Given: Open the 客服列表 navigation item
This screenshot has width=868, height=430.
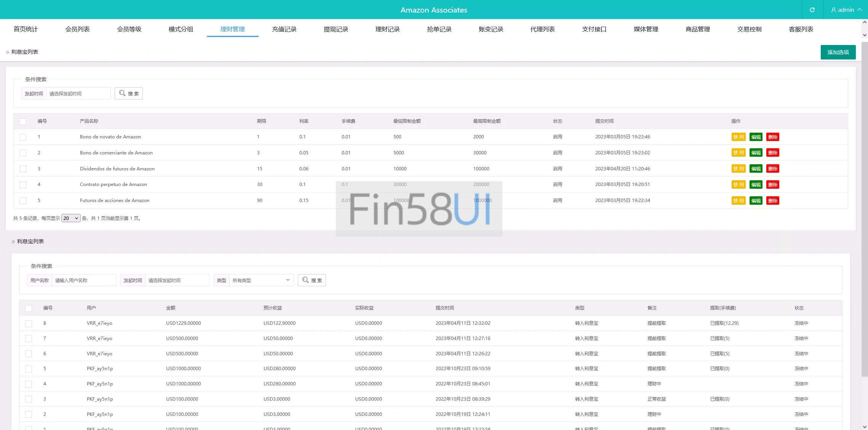Looking at the screenshot, I should pos(801,29).
